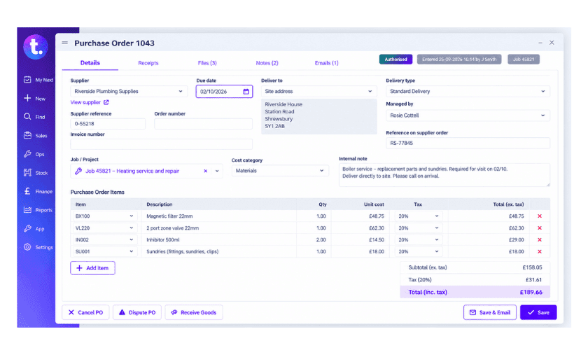
Task: Click the wrench icon in Job / Project field
Action: 78,171
